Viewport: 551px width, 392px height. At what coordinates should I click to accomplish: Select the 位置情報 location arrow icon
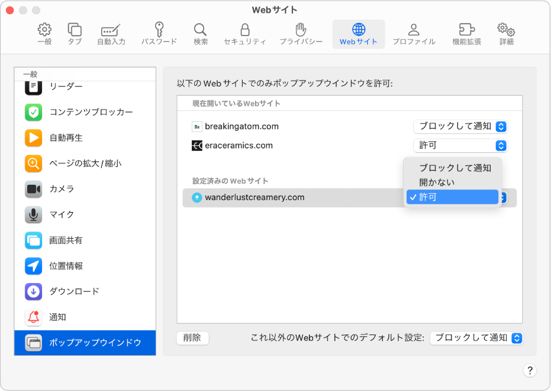33,266
